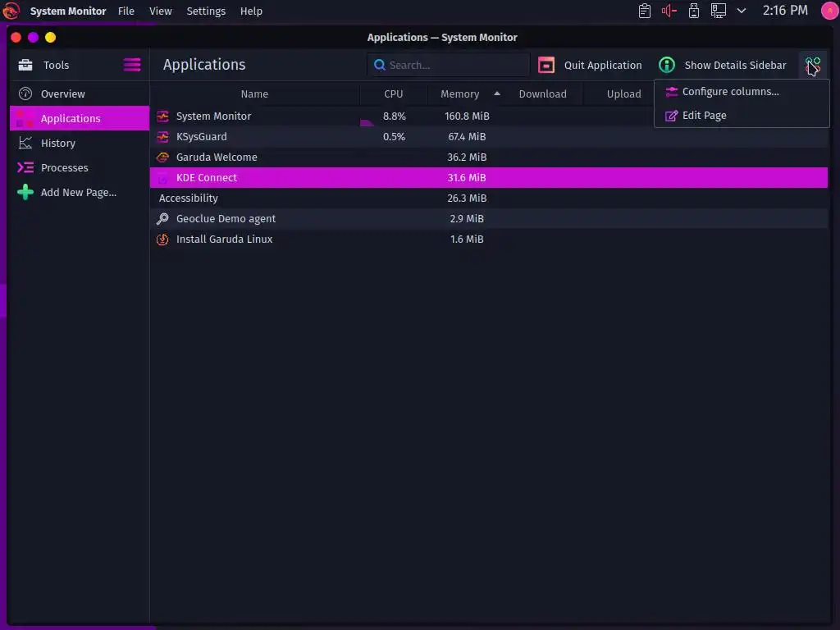The width and height of the screenshot is (840, 630).
Task: Expand hidden system tray icons chevron
Action: [742, 11]
